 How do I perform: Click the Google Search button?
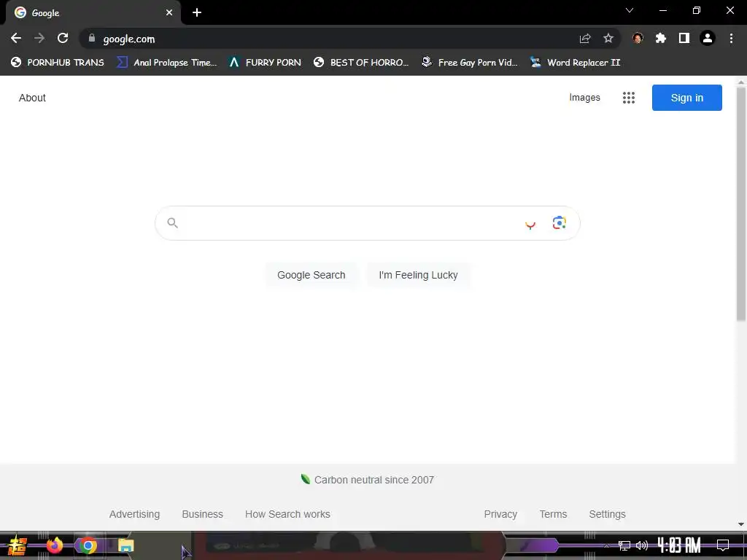point(311,275)
